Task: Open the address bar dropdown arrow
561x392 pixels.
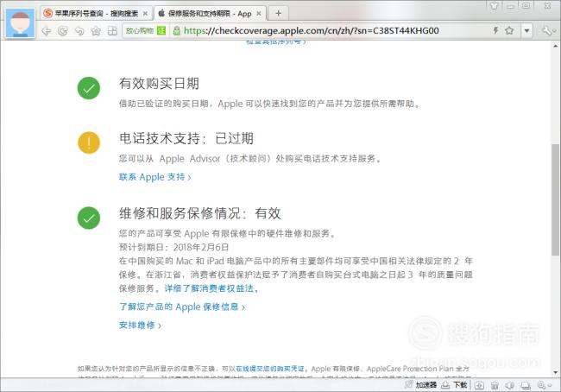Action: click(x=526, y=31)
